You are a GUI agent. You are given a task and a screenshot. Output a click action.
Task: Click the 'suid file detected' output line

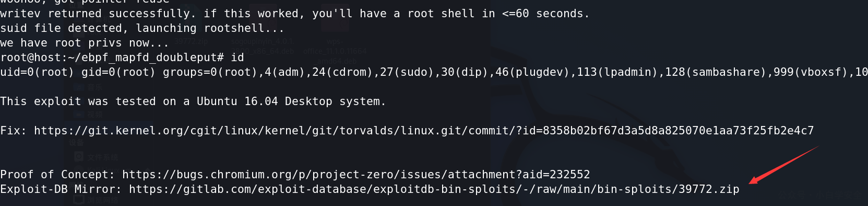click(x=142, y=28)
